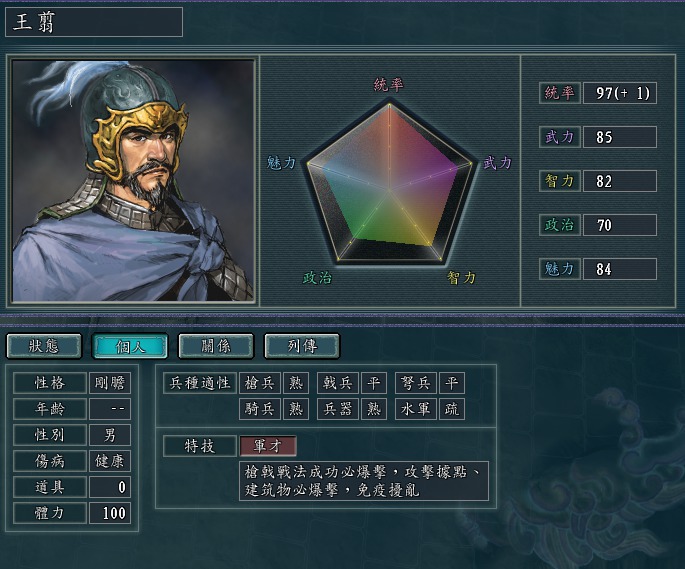Click the 統率 stat label
This screenshot has height=569, width=685.
click(x=560, y=93)
